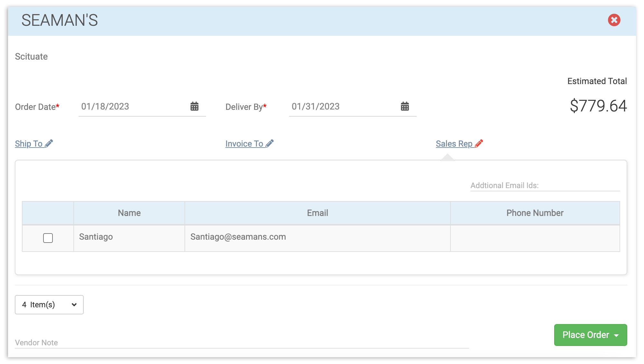Image resolution: width=644 pixels, height=364 pixels.
Task: Open the Deliver By calendar picker icon
Action: (x=405, y=106)
